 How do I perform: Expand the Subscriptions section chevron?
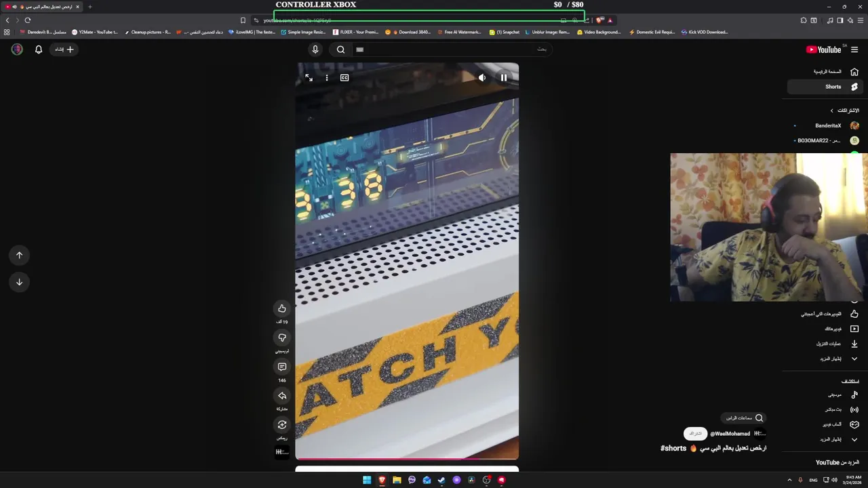point(832,110)
